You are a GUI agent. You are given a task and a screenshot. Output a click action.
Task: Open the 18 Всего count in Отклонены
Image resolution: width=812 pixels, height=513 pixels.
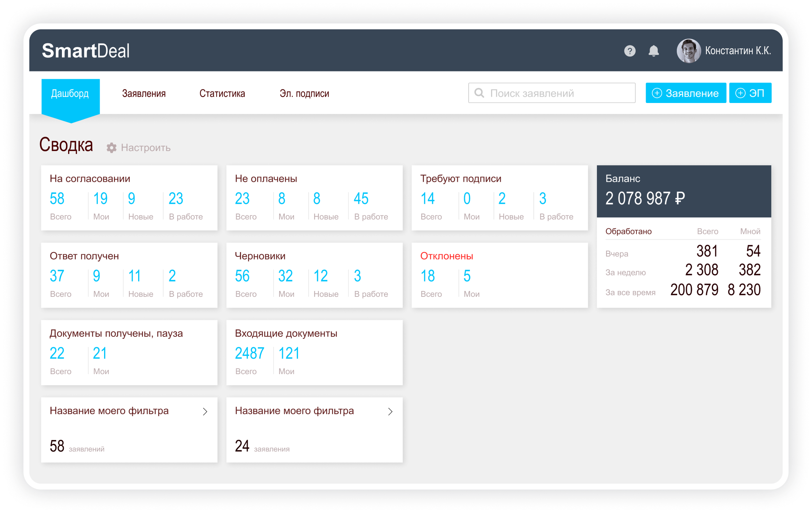tap(428, 276)
